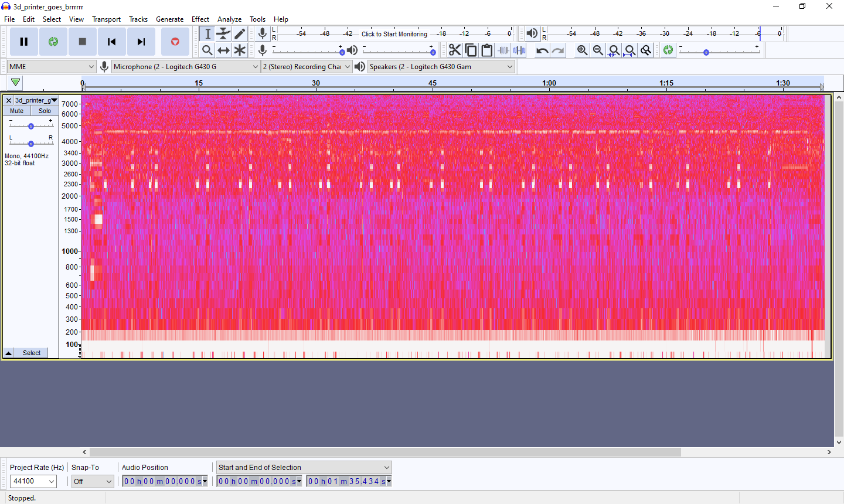Click the Undo arrow icon
Image resolution: width=844 pixels, height=504 pixels.
[x=542, y=50]
